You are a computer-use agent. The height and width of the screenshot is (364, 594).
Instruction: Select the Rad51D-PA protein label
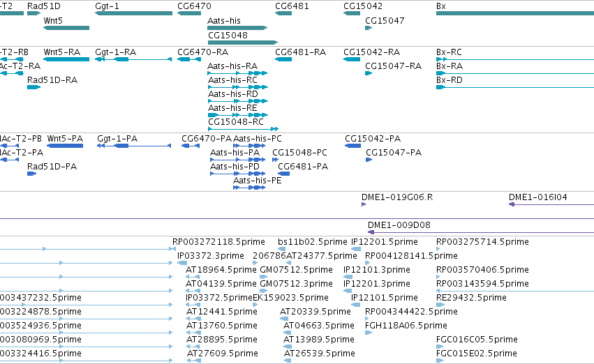pos(52,167)
